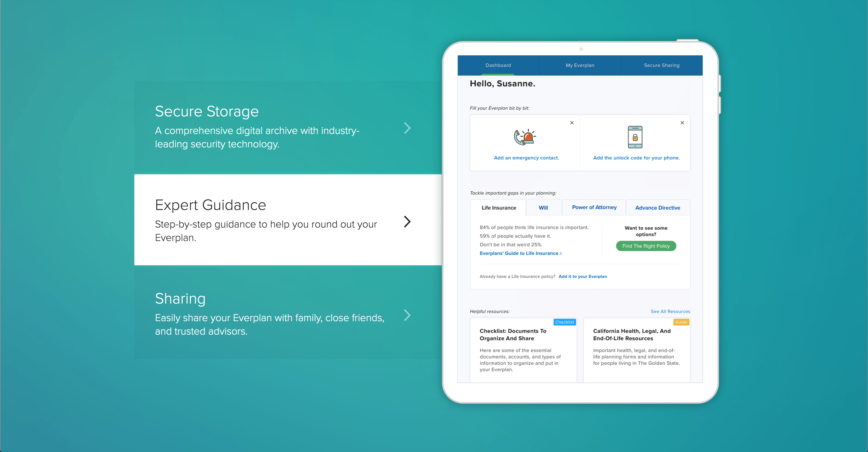
Task: Expand the Secure Storage section arrow
Action: pyautogui.click(x=407, y=128)
